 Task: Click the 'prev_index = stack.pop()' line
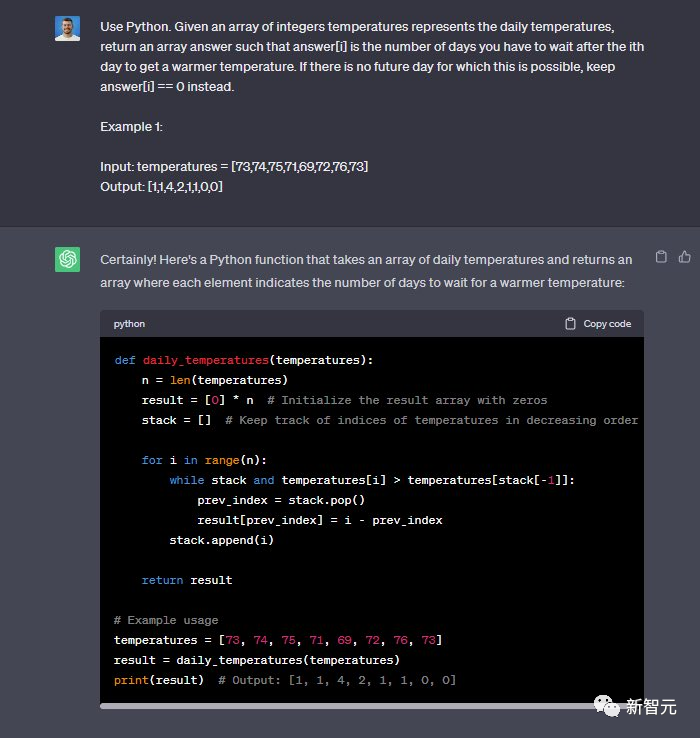281,500
